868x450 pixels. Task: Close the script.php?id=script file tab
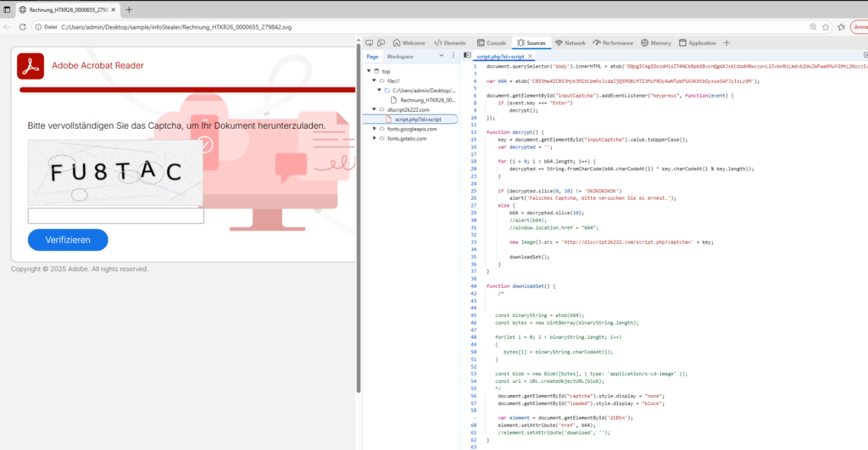pyautogui.click(x=531, y=56)
